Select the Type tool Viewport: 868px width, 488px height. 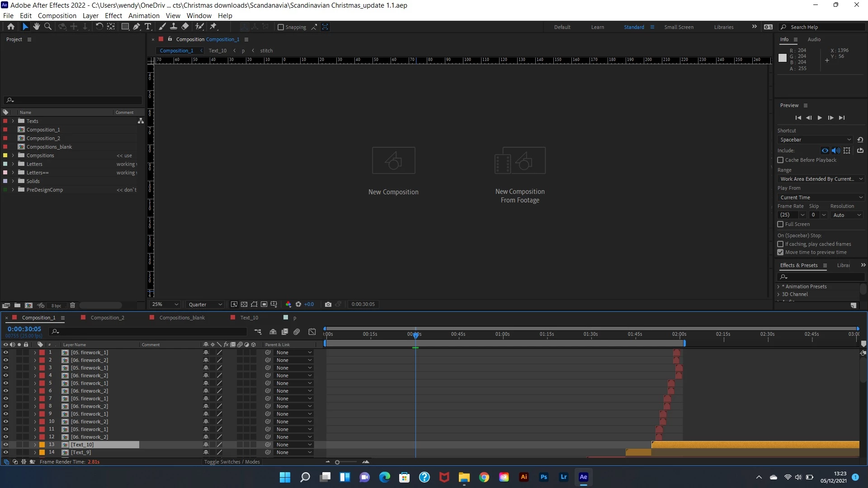click(148, 27)
